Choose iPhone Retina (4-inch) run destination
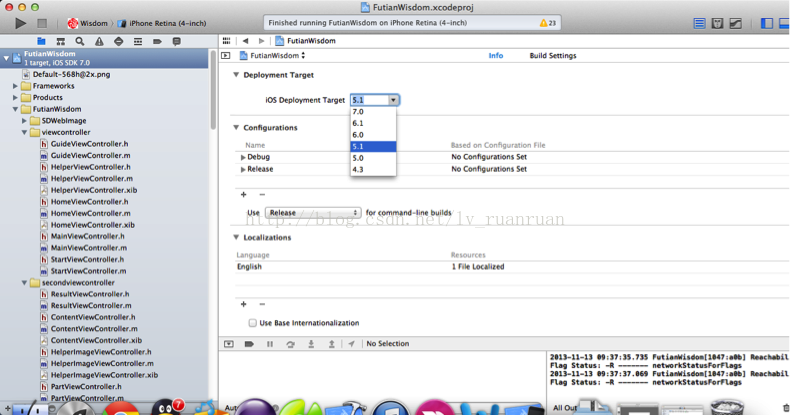Viewport: 790px width, 416px height. 162,23
